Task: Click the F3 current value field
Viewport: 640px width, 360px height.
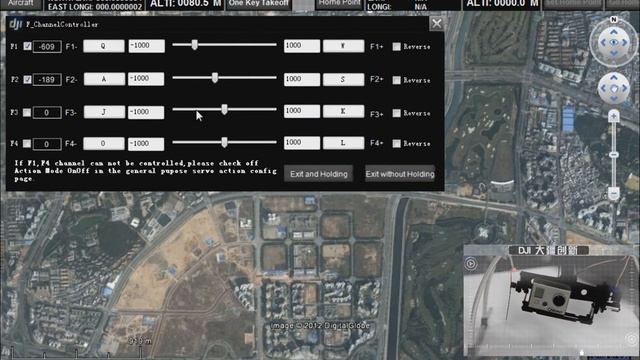Action: [47, 113]
